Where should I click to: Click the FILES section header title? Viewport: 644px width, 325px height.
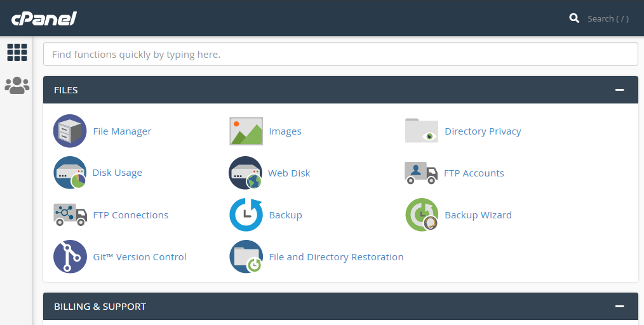point(65,90)
